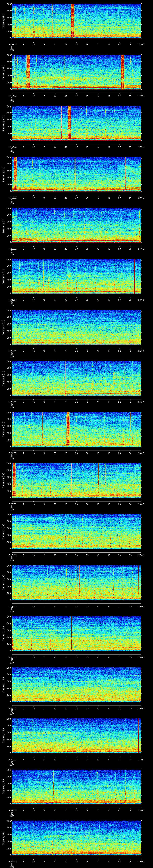153x868 pixels.
Task: Click end label '28:00' under the 7:27:00 spectrogram
Action: tap(141, 606)
